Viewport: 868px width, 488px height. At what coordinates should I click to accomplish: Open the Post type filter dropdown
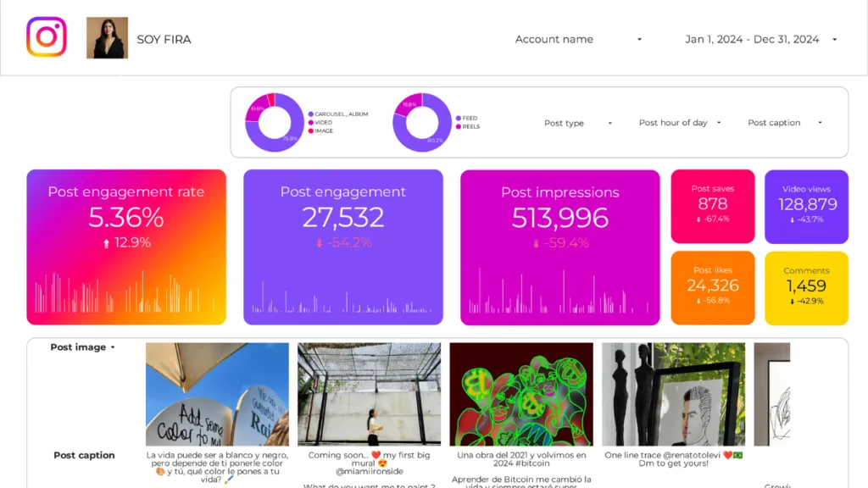[576, 122]
